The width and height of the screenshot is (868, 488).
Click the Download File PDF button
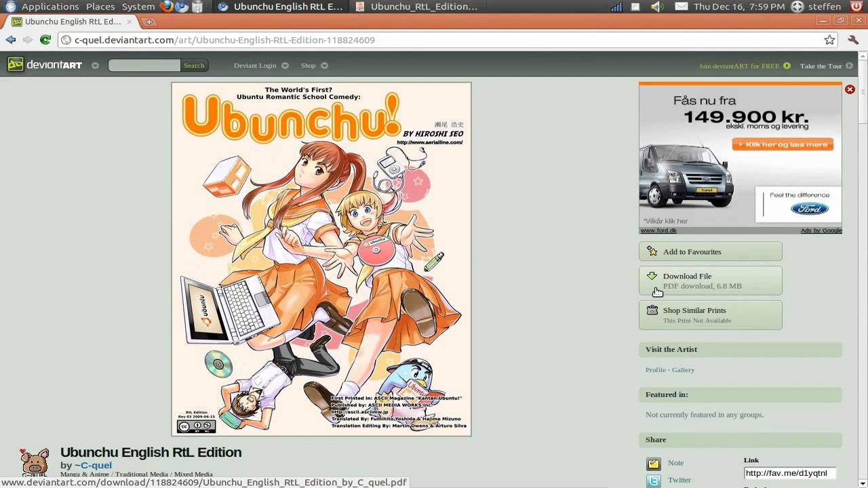[710, 281]
